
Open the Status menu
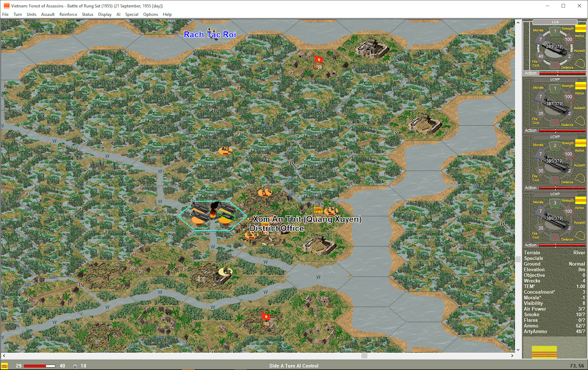coord(88,15)
